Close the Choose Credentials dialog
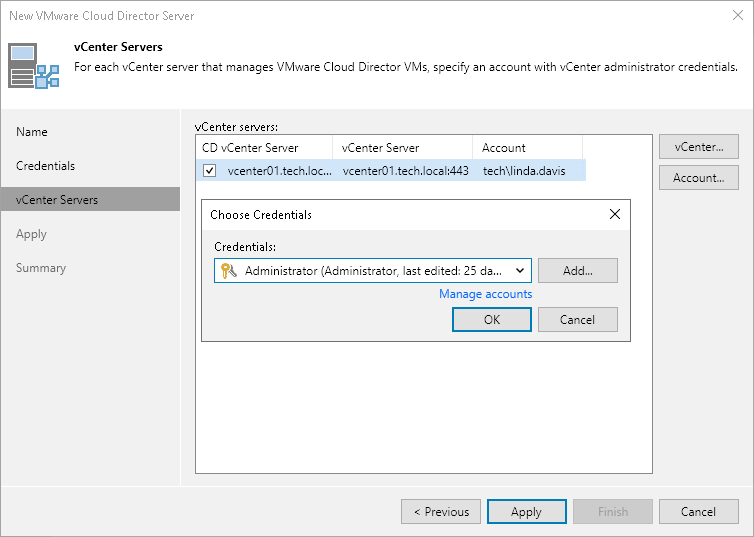The height and width of the screenshot is (537, 754). tap(615, 214)
